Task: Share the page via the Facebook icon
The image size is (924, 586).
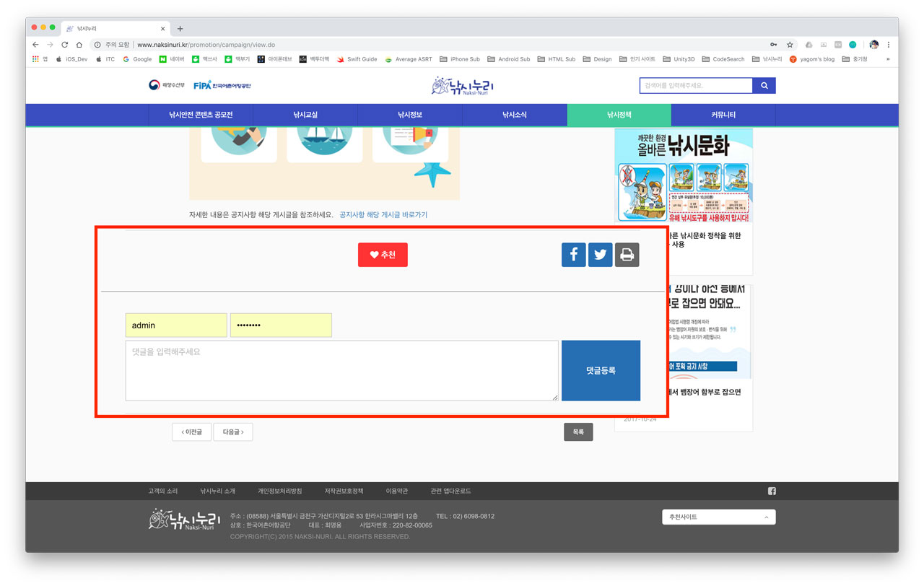Action: [573, 254]
